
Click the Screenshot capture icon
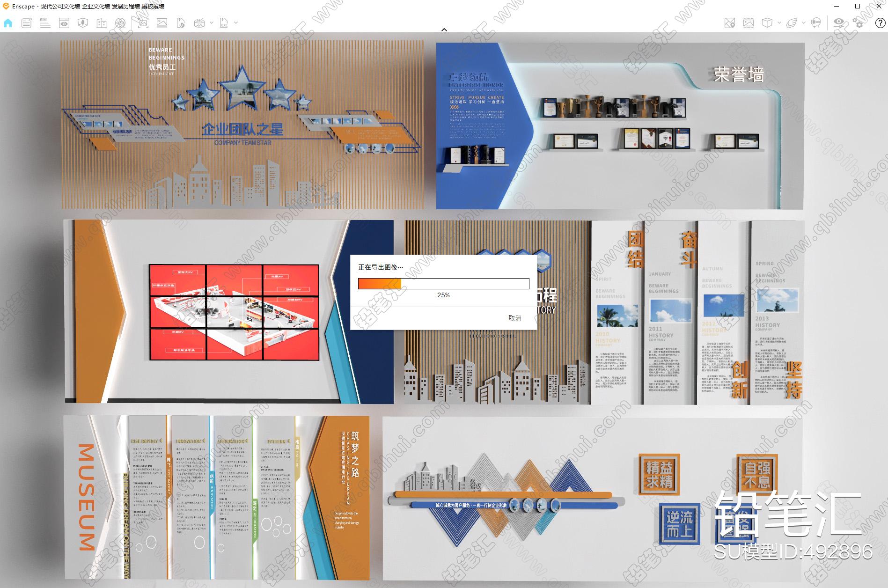[x=143, y=22]
